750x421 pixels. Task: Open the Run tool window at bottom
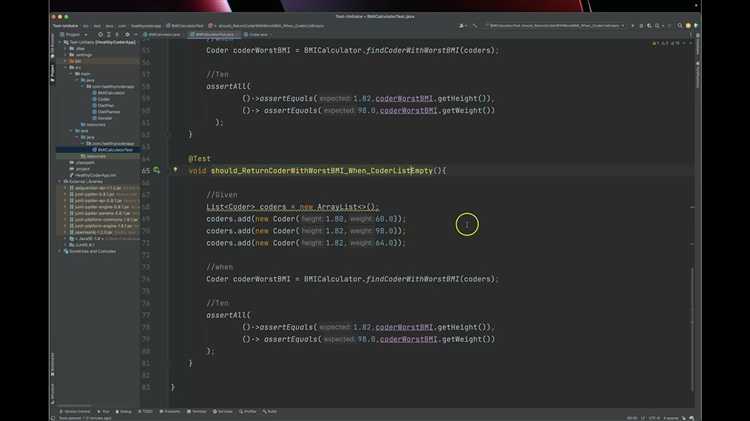pos(104,411)
